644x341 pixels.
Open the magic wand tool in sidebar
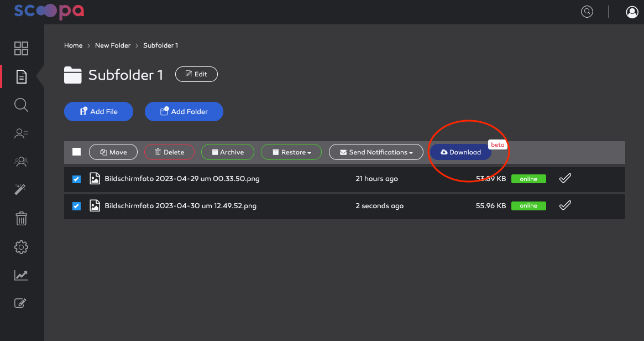(x=20, y=189)
